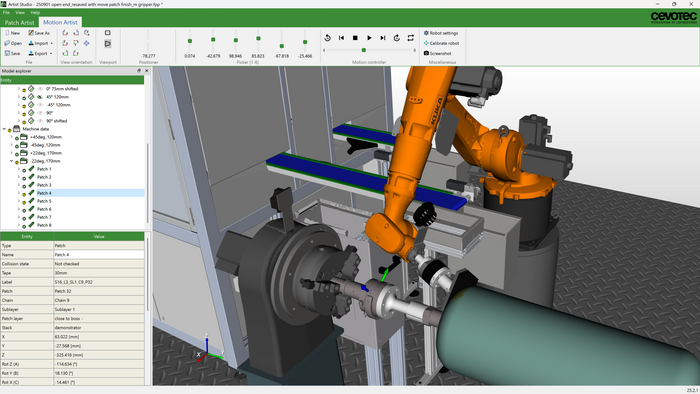700x394 pixels.
Task: Expand the Patch 1 node
Action: (x=19, y=169)
